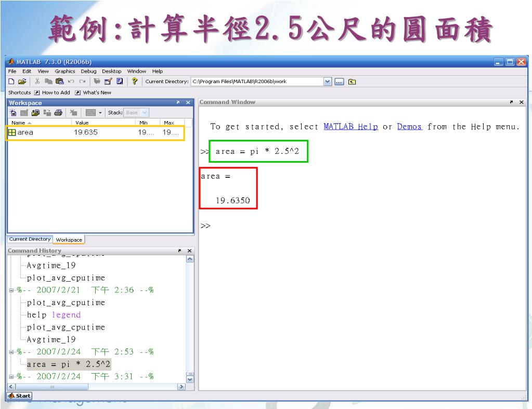The width and height of the screenshot is (532, 409).
Task: Select the area variable in Workspace
Action: [96, 133]
